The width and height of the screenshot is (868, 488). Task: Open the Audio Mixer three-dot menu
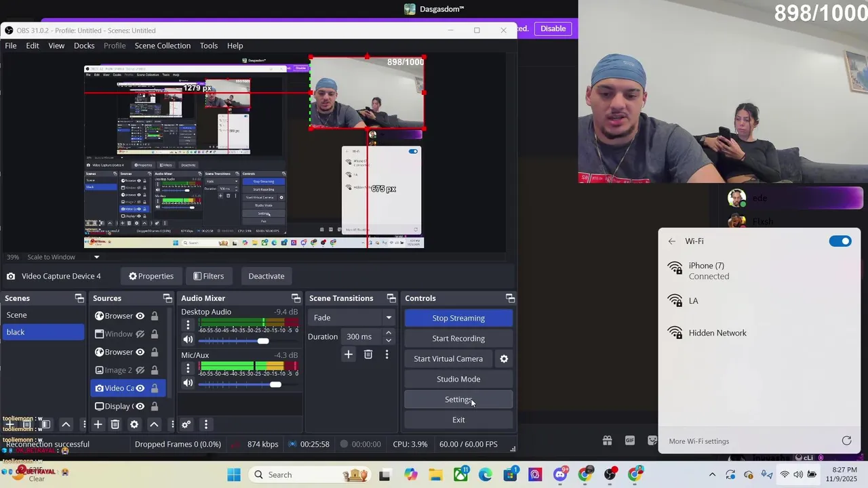point(205,424)
